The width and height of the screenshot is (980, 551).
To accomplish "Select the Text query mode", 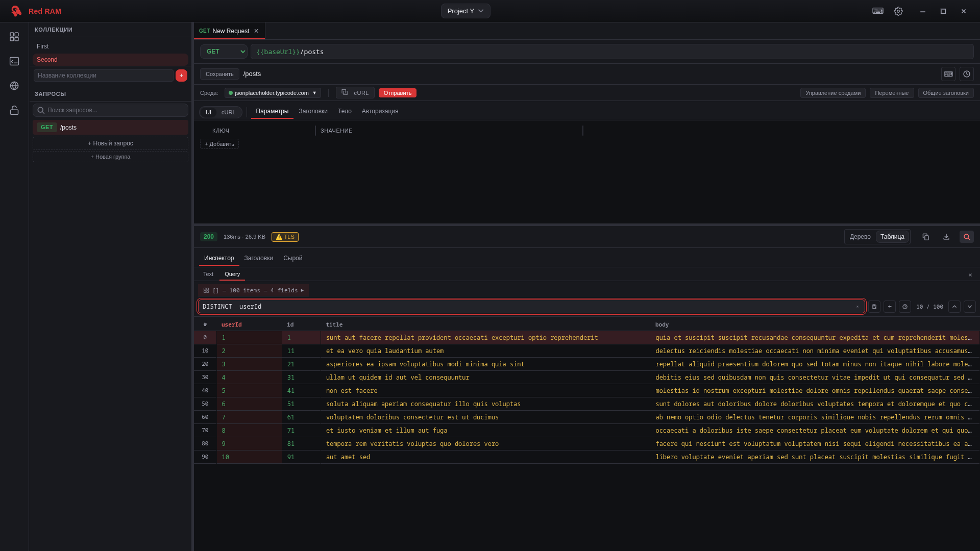I will click(208, 274).
